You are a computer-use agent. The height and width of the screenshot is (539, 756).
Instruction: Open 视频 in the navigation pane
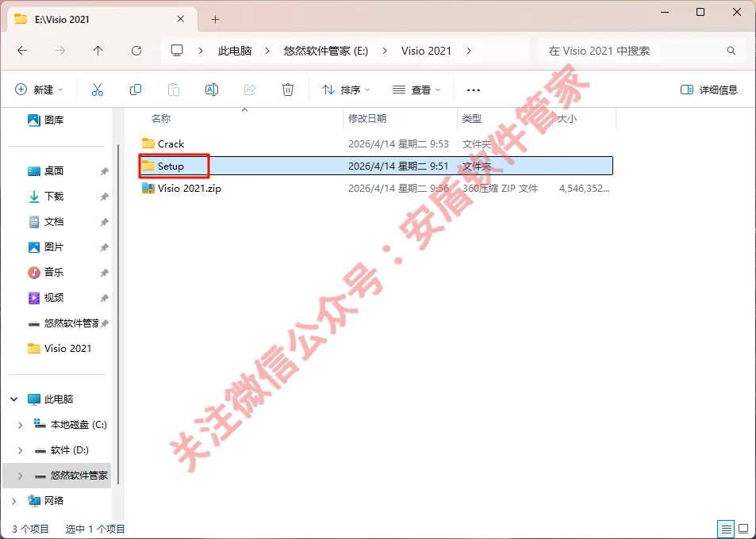(53, 298)
